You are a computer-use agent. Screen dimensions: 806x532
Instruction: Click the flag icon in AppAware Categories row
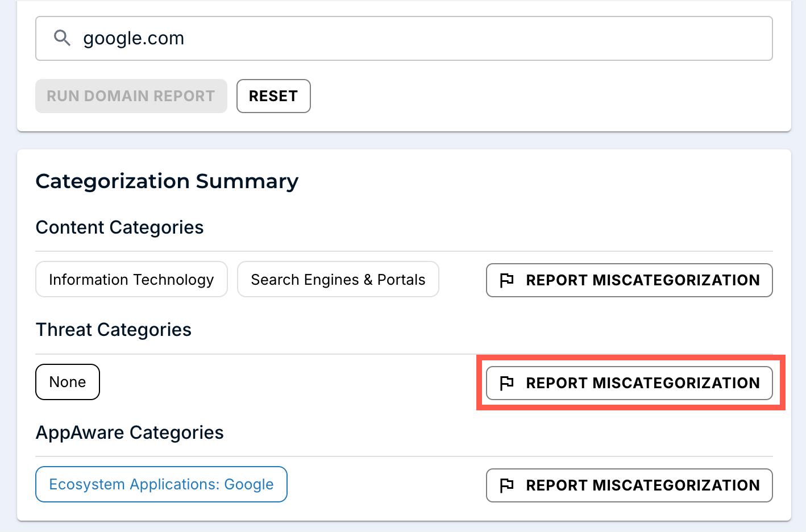(506, 485)
